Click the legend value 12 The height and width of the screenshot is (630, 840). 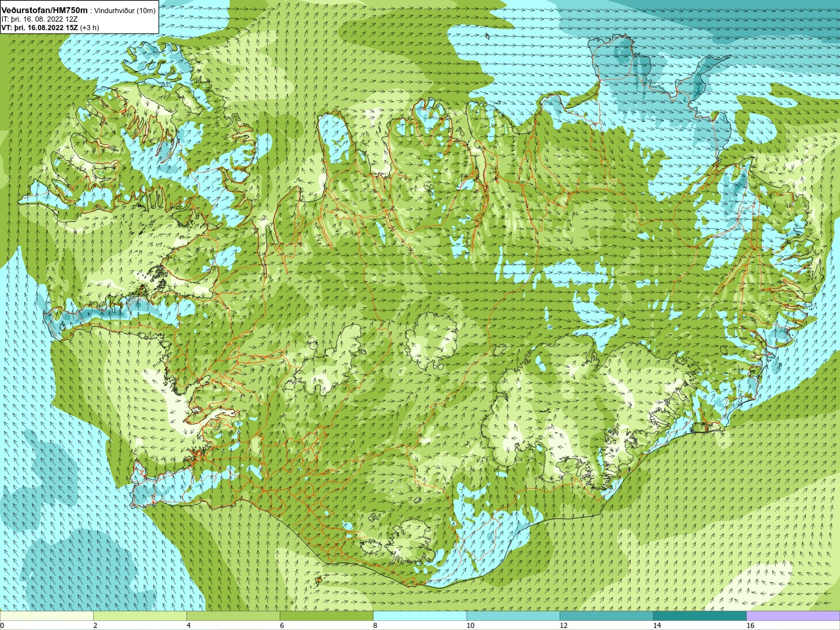[564, 625]
